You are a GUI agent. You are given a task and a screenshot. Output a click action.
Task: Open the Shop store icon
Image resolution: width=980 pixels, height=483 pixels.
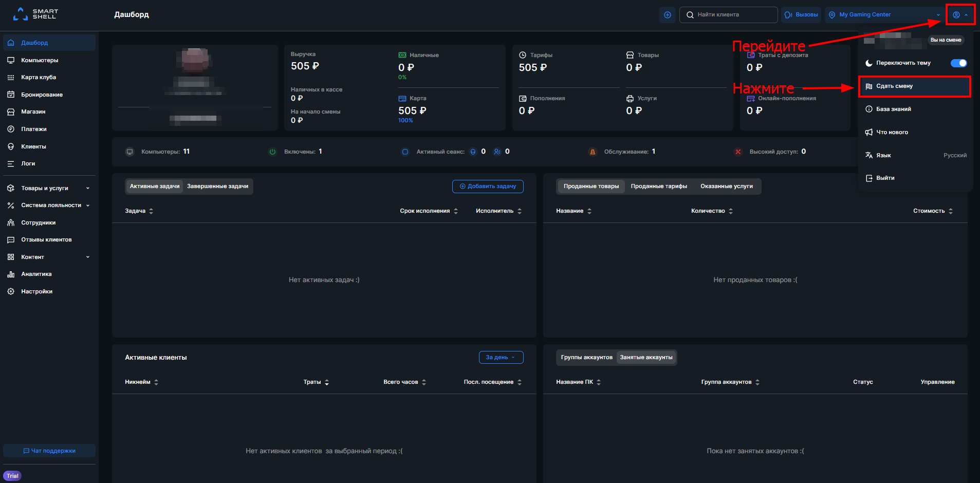pos(11,112)
